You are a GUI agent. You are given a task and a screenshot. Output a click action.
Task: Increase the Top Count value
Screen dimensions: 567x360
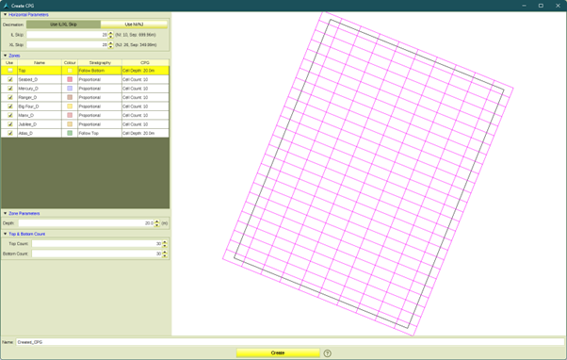[x=165, y=242]
